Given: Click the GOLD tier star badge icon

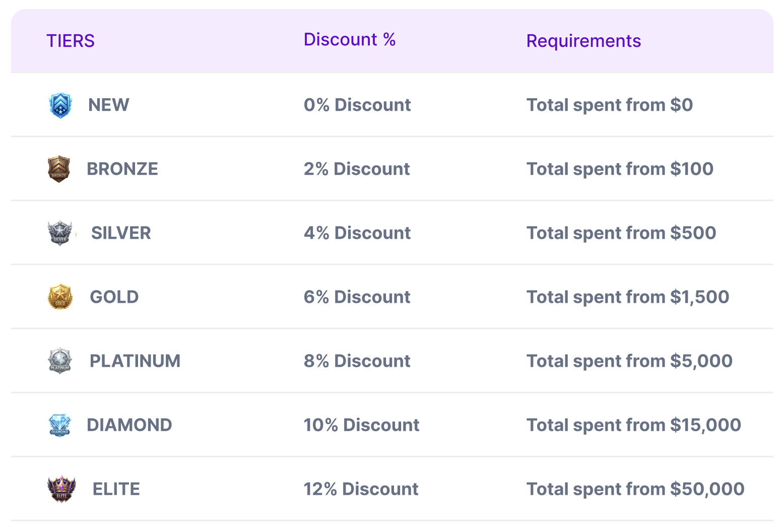Looking at the screenshot, I should coord(60,297).
